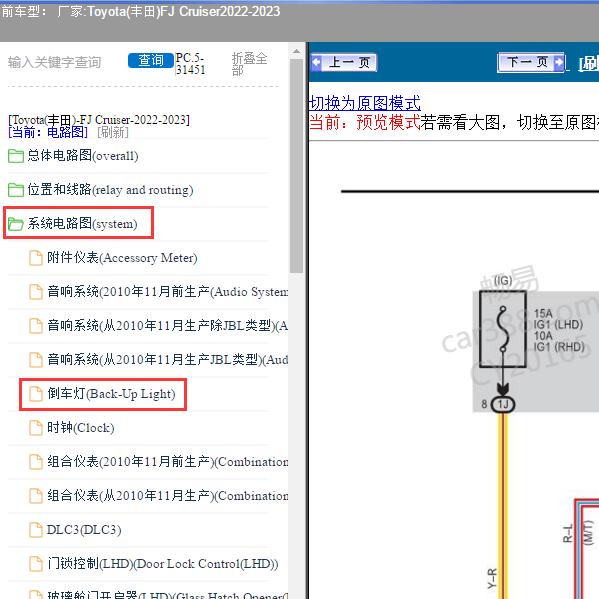Click document icon beside 音响系统 除JBL类型
This screenshot has width=599, height=599.
(x=36, y=326)
